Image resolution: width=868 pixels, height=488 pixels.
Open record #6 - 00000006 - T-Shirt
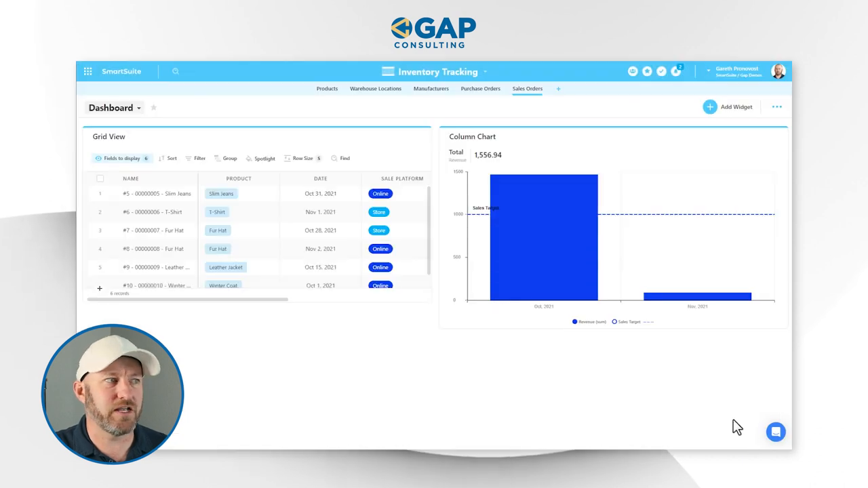coord(153,212)
